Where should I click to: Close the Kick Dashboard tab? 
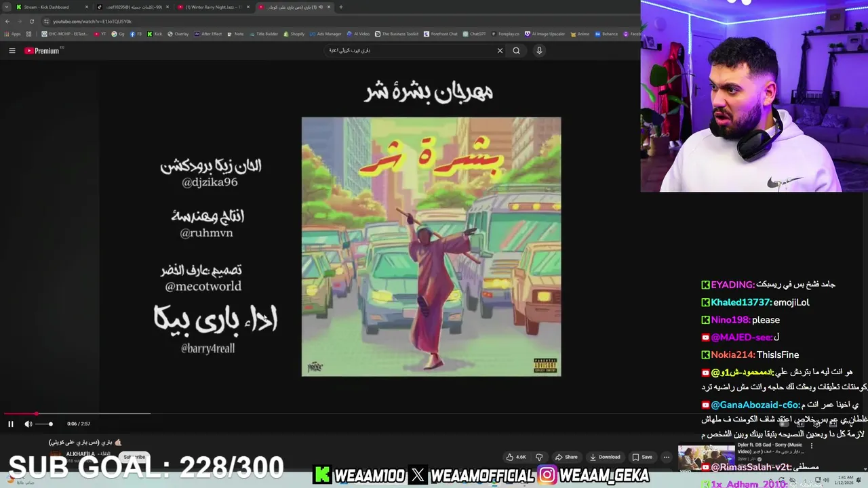(86, 7)
